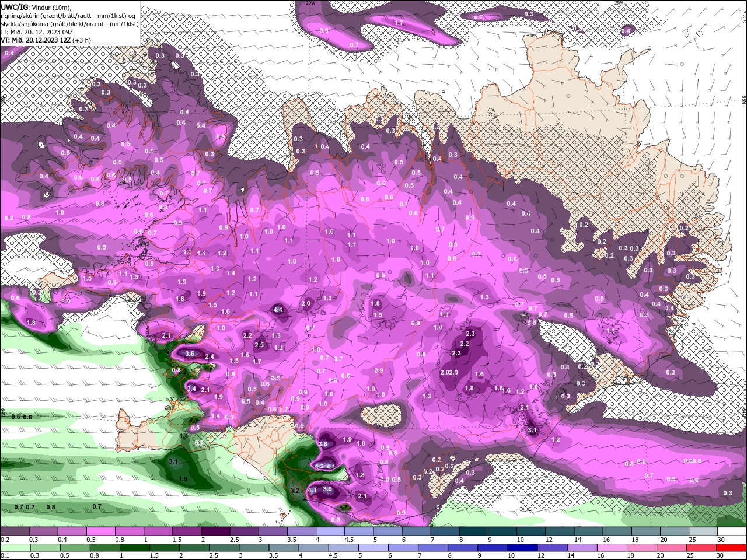This screenshot has height=560, width=747.
Task: Pick the light pink 16 rain swatch
Action: pyautogui.click(x=612, y=547)
